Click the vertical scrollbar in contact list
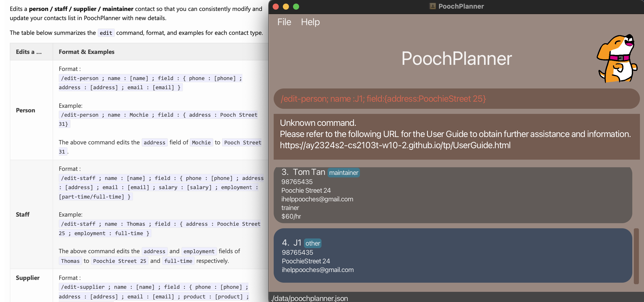Screen dimensions: 644x302 [x=636, y=256]
